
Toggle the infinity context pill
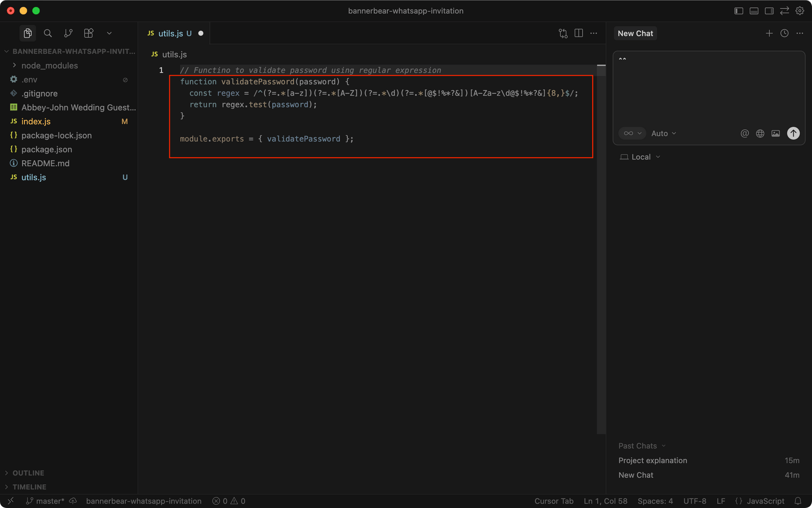[x=632, y=133]
